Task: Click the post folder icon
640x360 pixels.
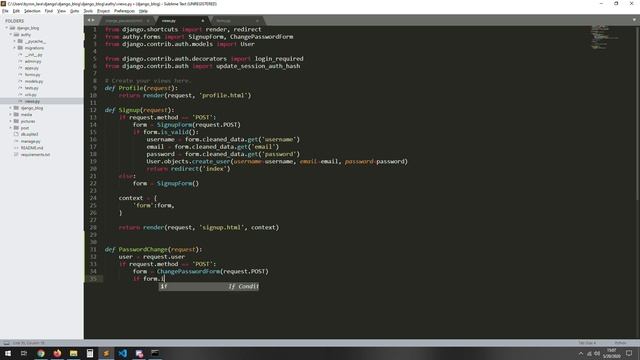Action: pyautogui.click(x=16, y=128)
